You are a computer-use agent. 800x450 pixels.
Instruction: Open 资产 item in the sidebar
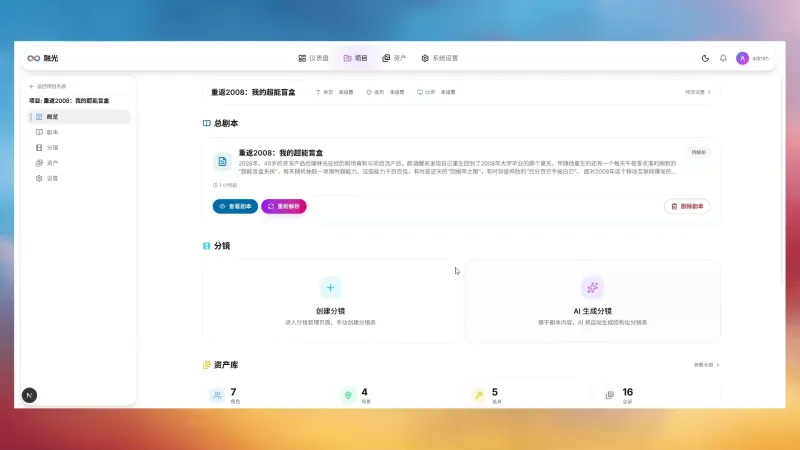[79, 163]
